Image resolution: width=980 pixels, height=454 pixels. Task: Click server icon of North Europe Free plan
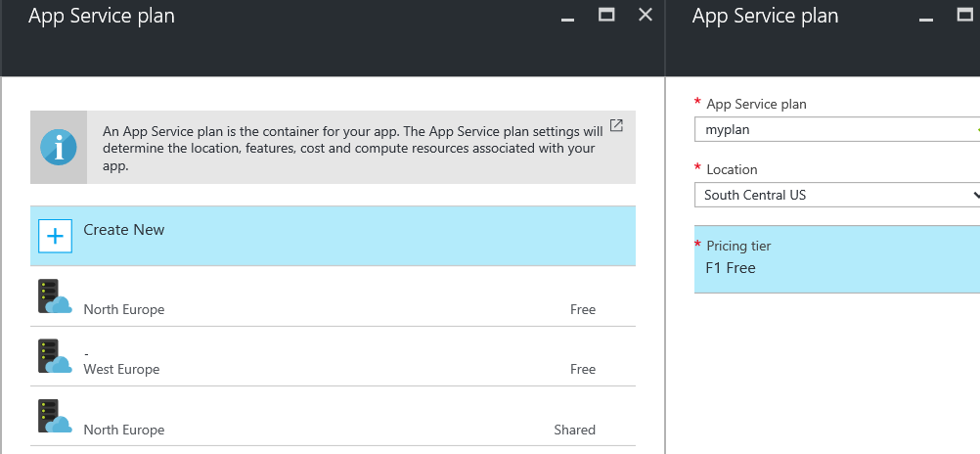[x=55, y=296]
